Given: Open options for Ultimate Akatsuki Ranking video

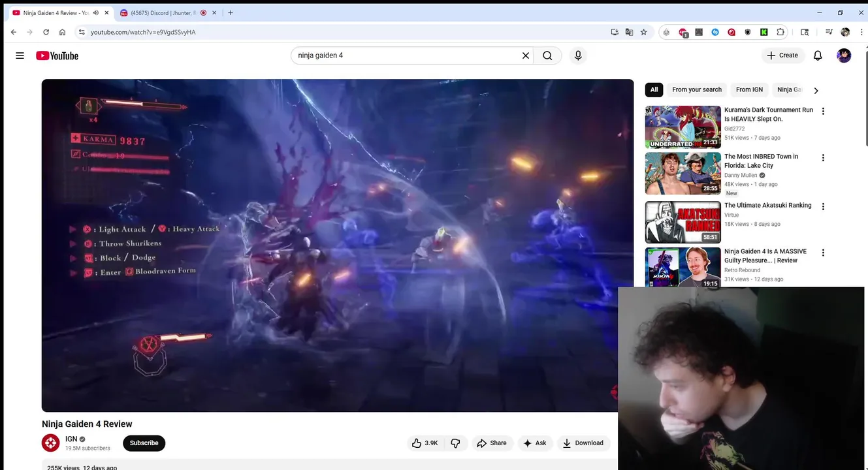Looking at the screenshot, I should point(823,206).
